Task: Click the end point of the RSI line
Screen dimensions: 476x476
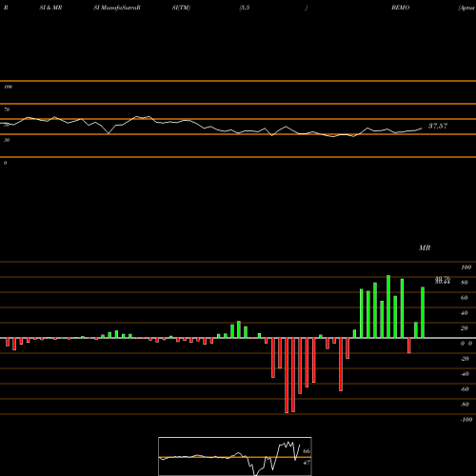Action: tap(422, 129)
